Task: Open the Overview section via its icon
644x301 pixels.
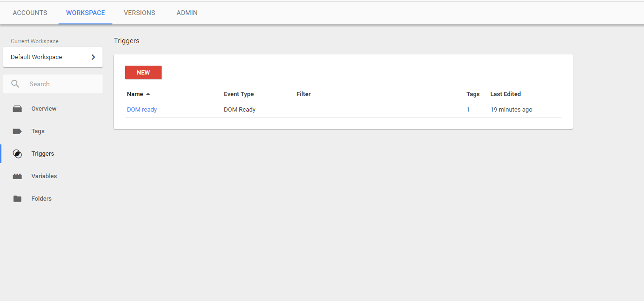Action: coord(17,109)
